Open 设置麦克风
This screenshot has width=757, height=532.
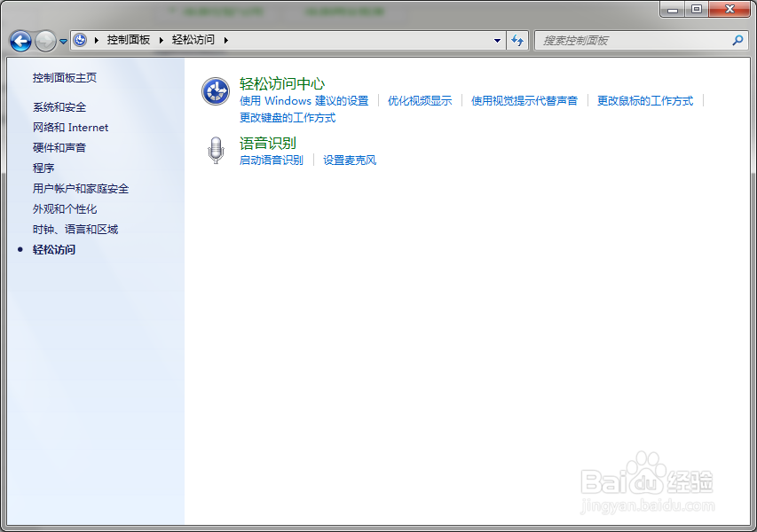click(350, 160)
